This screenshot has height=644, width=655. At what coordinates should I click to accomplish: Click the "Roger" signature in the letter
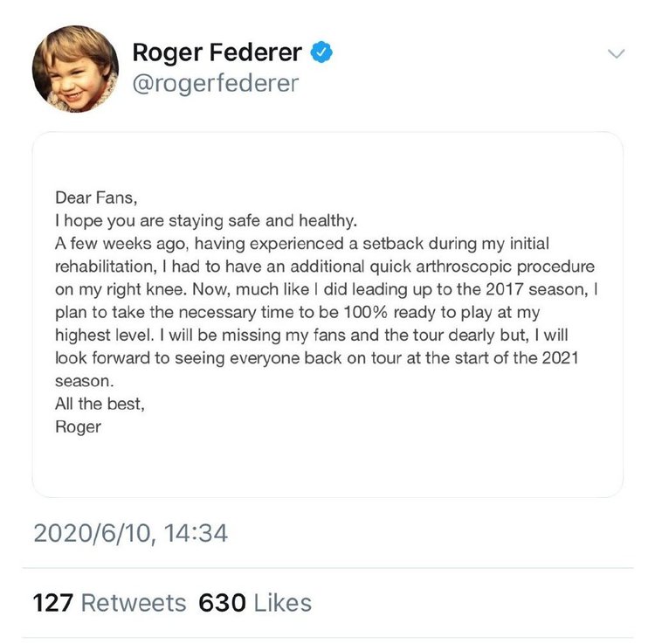pyautogui.click(x=78, y=427)
